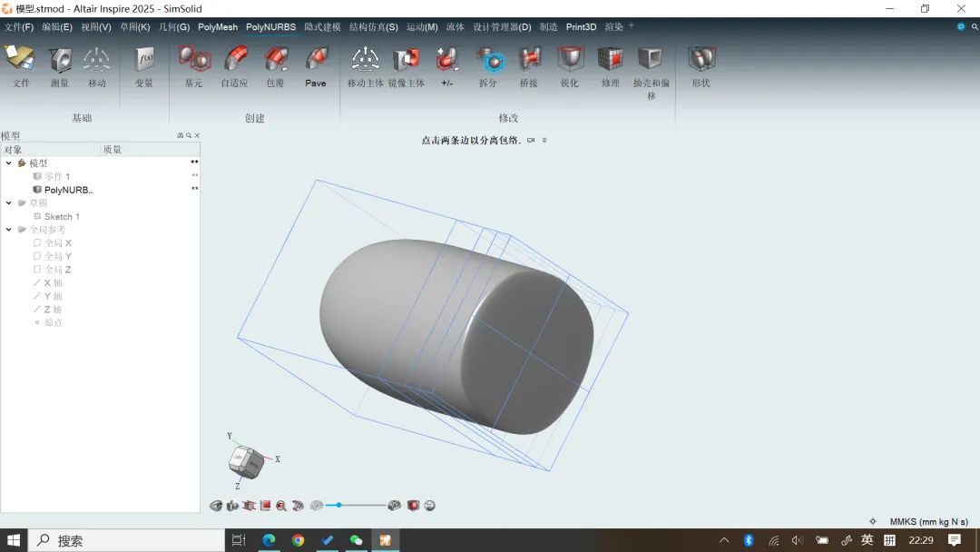Select the 锐化 (Sharpen) tool
Image resolution: width=980 pixels, height=552 pixels.
tap(570, 61)
